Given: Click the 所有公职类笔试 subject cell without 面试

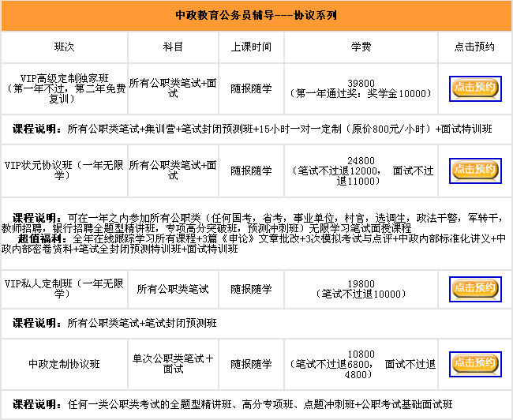Looking at the screenshot, I should [173, 289].
